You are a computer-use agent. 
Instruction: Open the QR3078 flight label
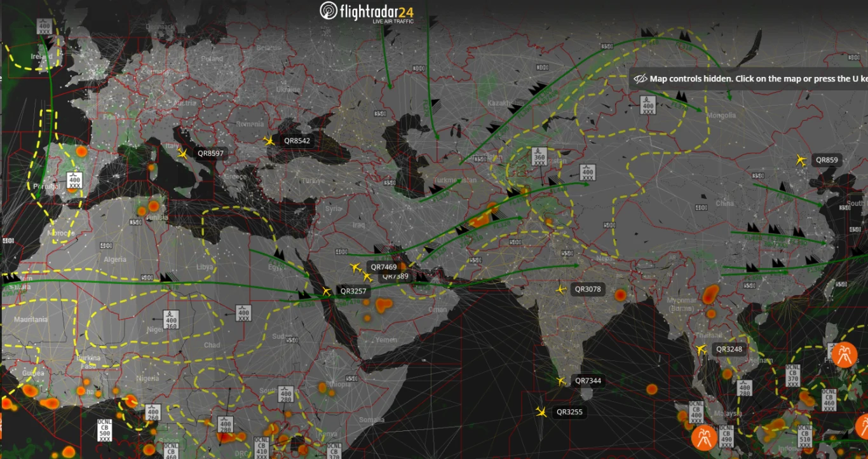pyautogui.click(x=588, y=289)
